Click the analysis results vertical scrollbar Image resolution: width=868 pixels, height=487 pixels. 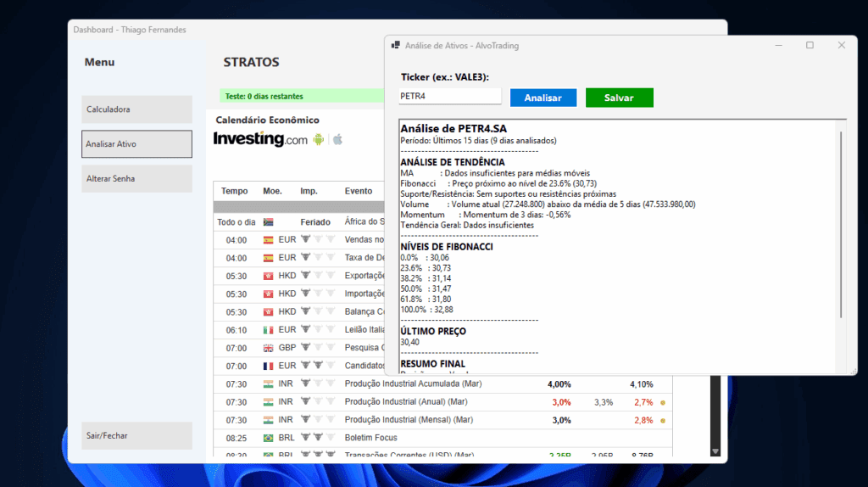coord(841,224)
